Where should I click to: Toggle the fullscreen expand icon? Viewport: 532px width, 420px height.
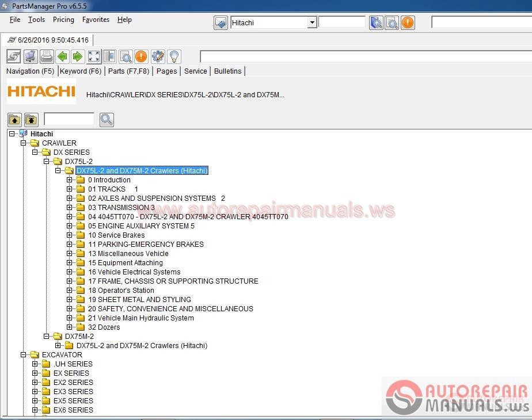point(93,56)
